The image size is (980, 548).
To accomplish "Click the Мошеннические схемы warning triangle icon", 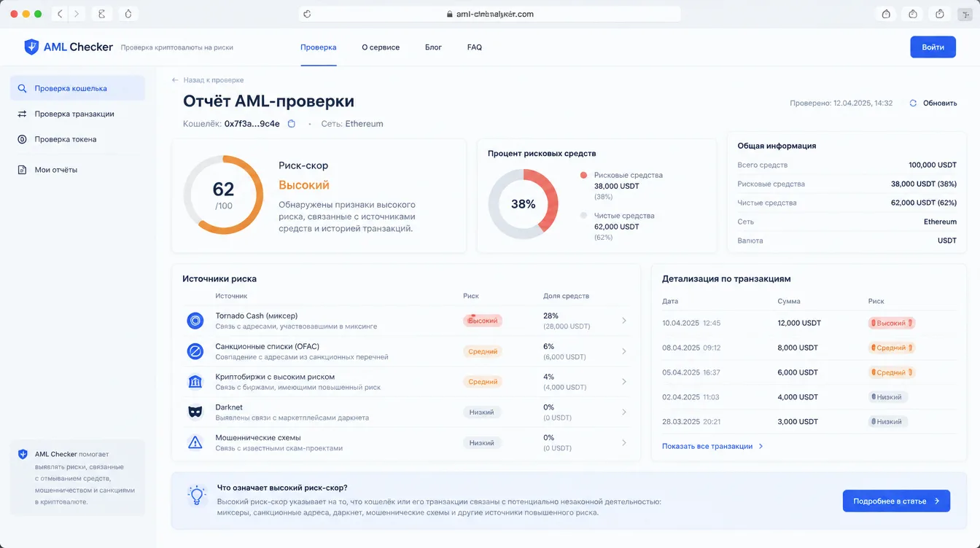I will [195, 442].
